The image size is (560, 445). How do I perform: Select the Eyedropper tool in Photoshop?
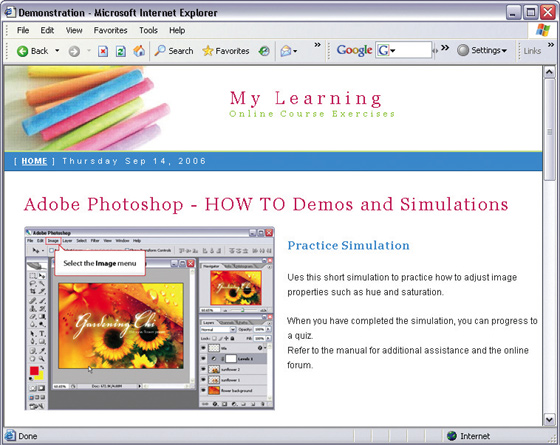pos(42,350)
